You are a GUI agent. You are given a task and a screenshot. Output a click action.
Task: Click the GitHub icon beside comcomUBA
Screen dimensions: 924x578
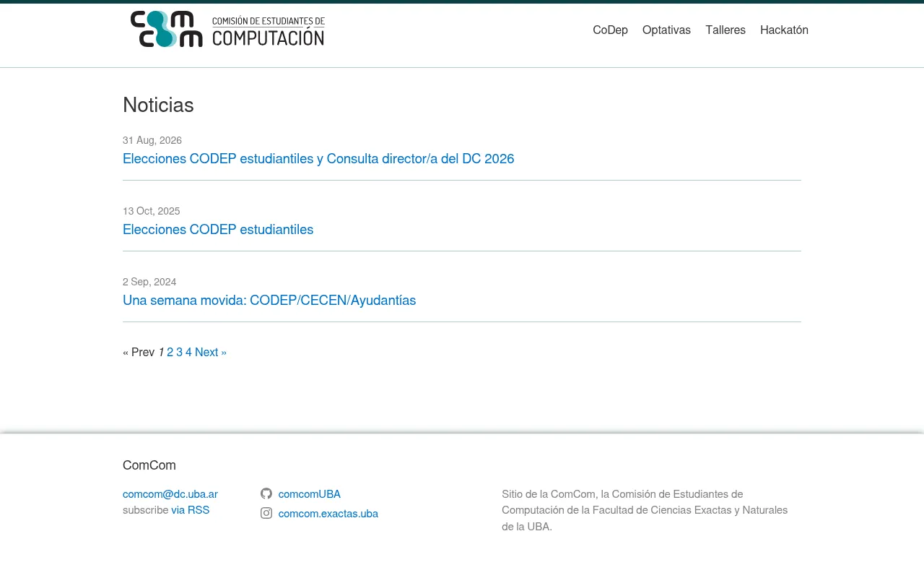pyautogui.click(x=266, y=493)
